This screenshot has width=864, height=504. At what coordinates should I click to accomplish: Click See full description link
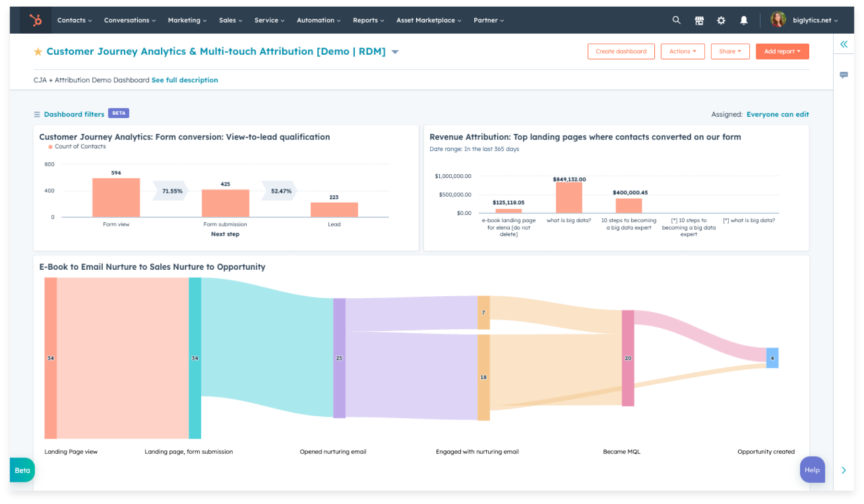point(184,80)
